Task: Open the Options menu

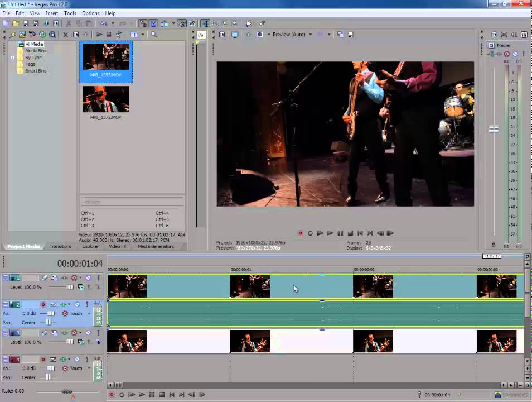Action: click(90, 13)
